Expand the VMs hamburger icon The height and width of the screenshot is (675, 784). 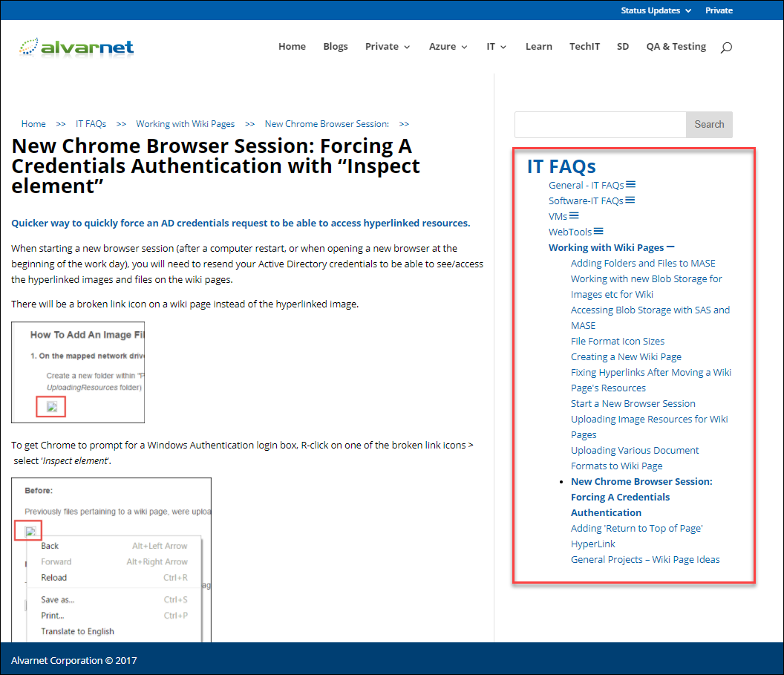coord(574,216)
